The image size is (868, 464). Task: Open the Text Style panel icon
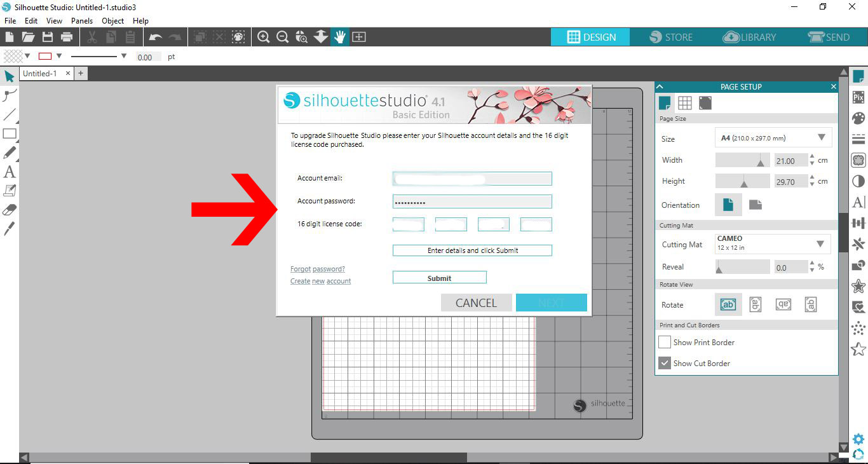coord(858,202)
